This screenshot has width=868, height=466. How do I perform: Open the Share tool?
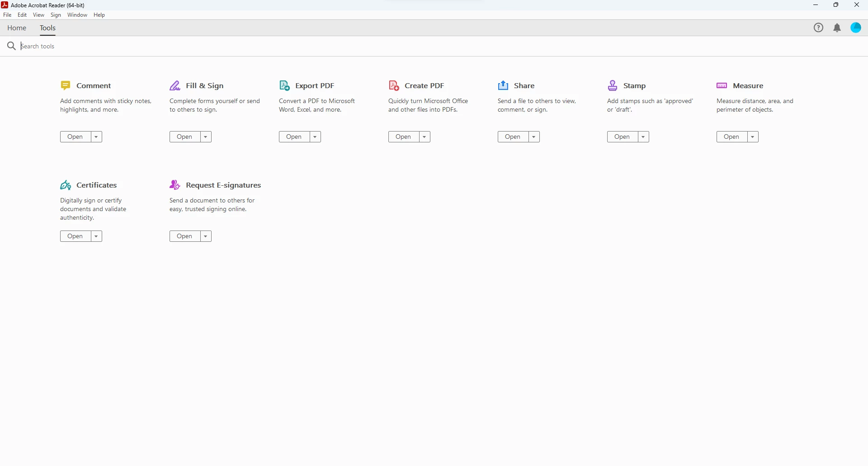513,137
